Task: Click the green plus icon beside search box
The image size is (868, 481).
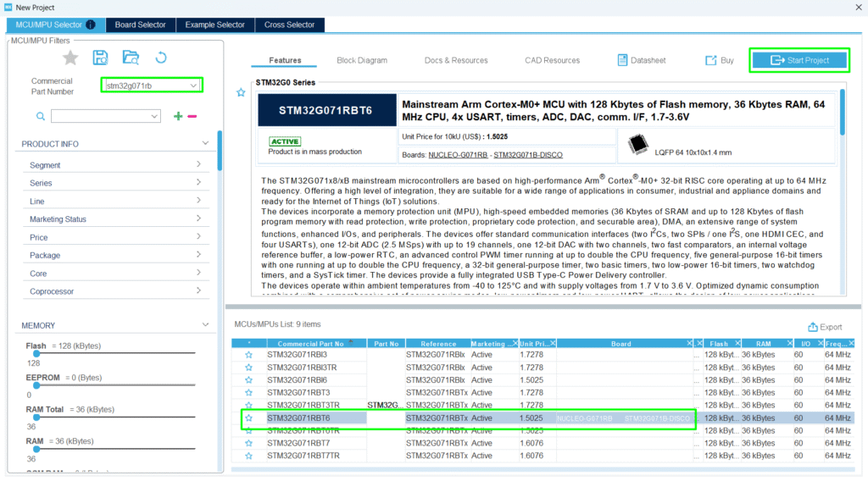Action: click(178, 116)
